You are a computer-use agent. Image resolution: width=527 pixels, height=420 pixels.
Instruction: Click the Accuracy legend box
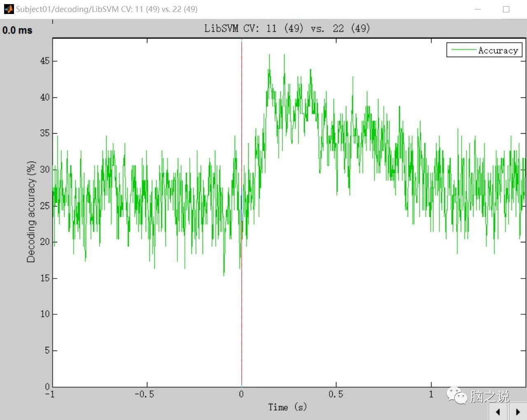[x=485, y=50]
